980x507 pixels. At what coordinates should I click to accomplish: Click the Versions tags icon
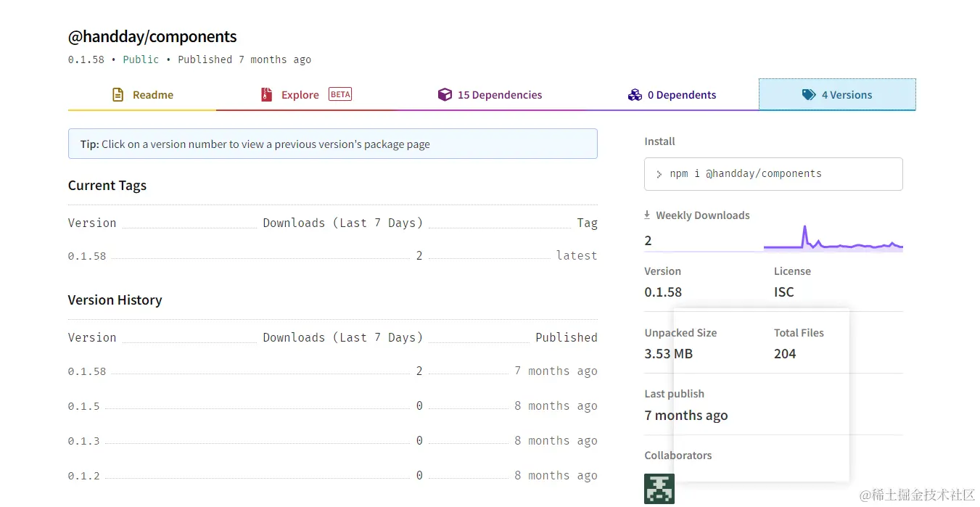809,95
